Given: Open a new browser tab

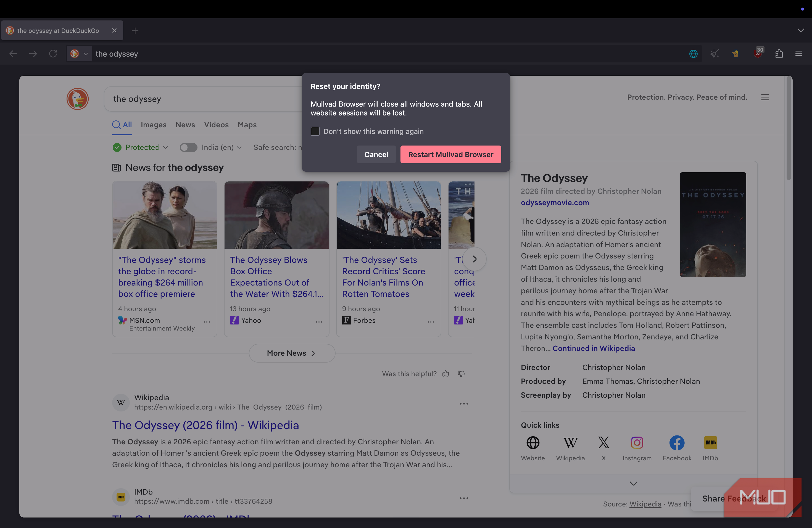Looking at the screenshot, I should tap(135, 31).
